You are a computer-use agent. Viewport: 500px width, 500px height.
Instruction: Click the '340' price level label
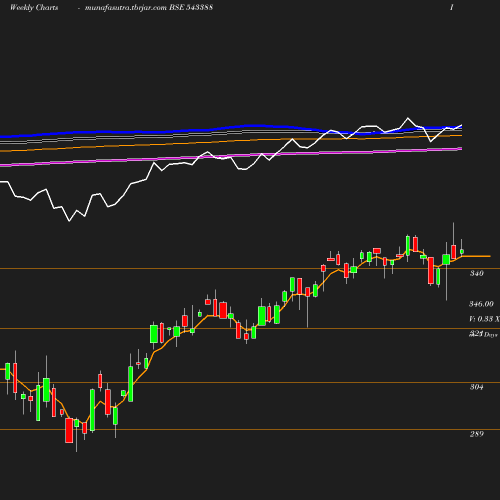476,273
